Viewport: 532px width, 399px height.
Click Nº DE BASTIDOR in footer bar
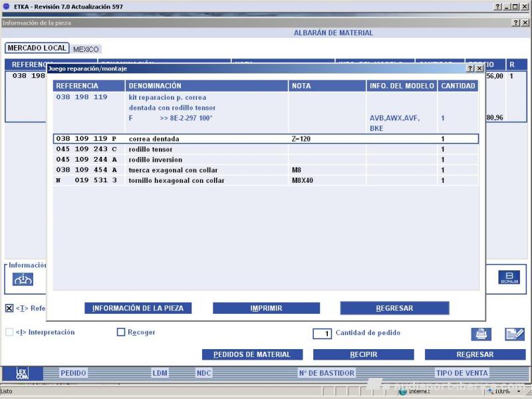[x=327, y=373]
